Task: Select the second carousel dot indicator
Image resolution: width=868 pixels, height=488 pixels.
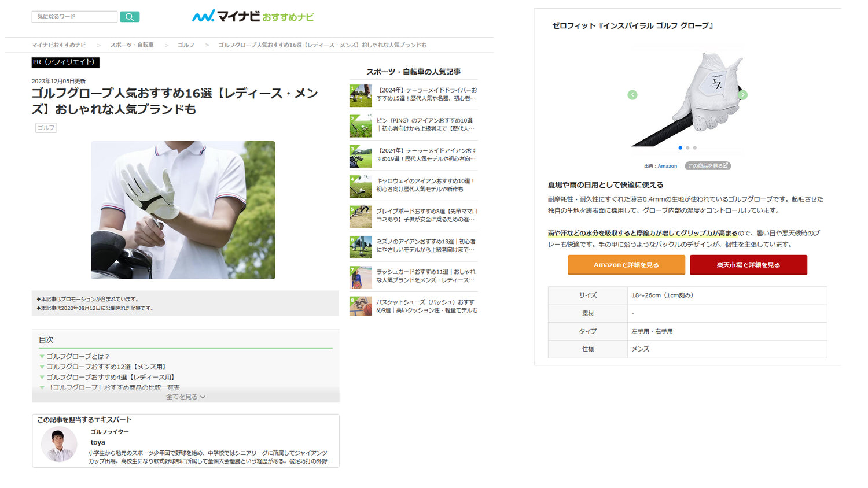Action: 687,148
